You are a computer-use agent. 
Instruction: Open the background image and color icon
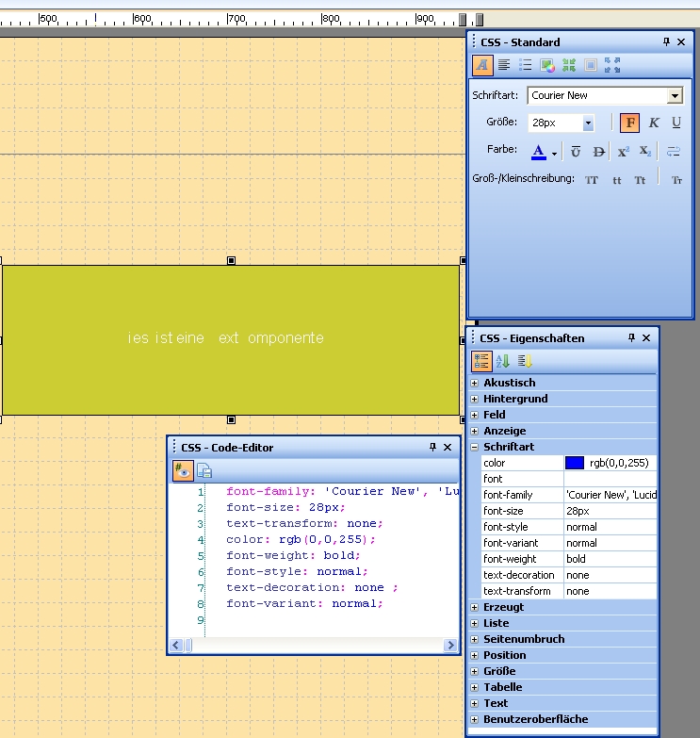pos(547,65)
